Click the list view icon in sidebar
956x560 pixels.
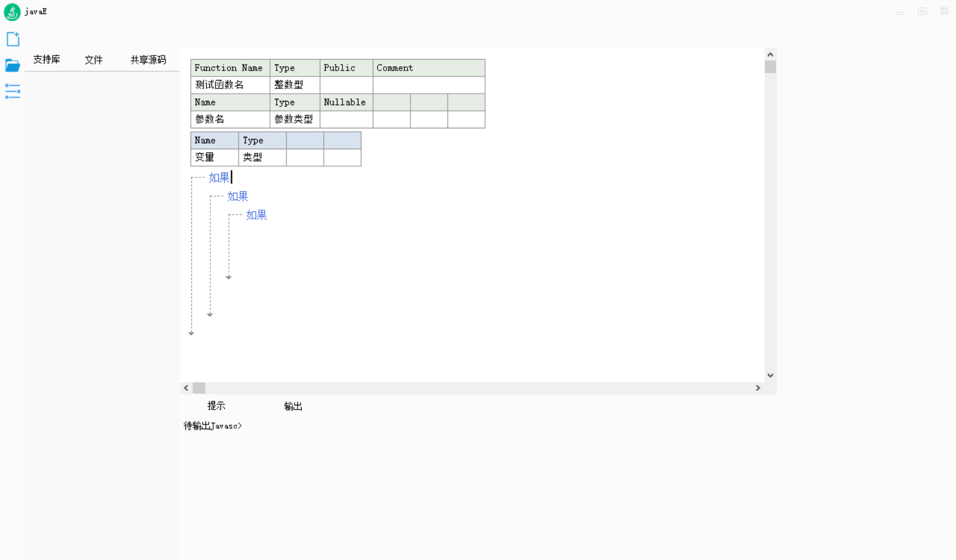coord(13,91)
